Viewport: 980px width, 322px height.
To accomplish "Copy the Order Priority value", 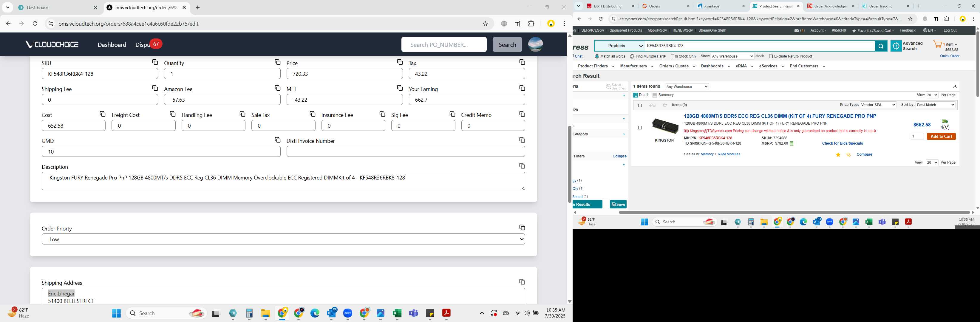I will pyautogui.click(x=522, y=227).
